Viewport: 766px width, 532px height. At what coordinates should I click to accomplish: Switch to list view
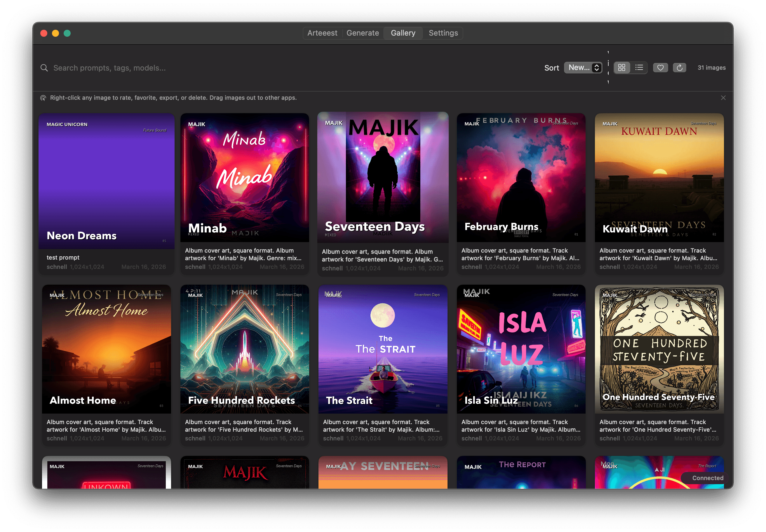[x=639, y=68]
